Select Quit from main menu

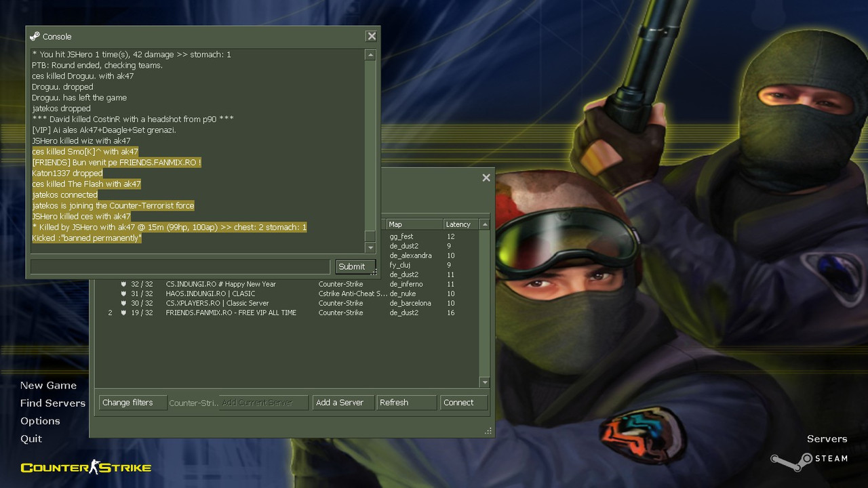click(x=31, y=439)
